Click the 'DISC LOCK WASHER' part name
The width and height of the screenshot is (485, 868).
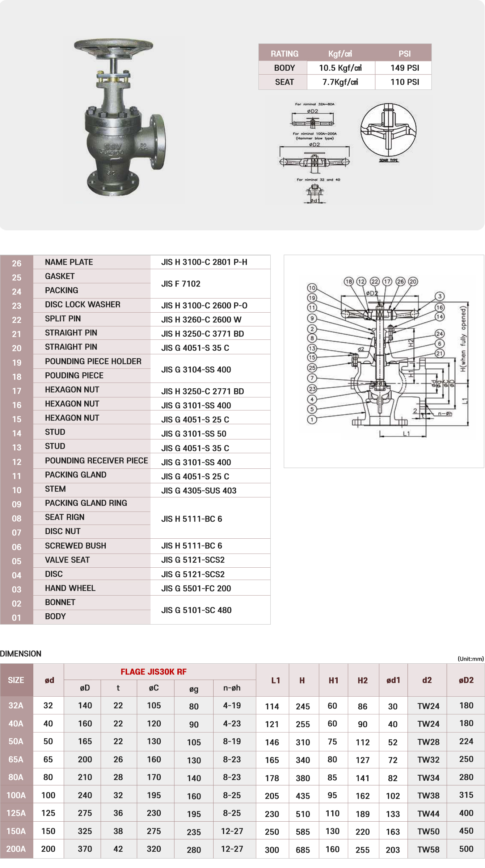pyautogui.click(x=83, y=305)
